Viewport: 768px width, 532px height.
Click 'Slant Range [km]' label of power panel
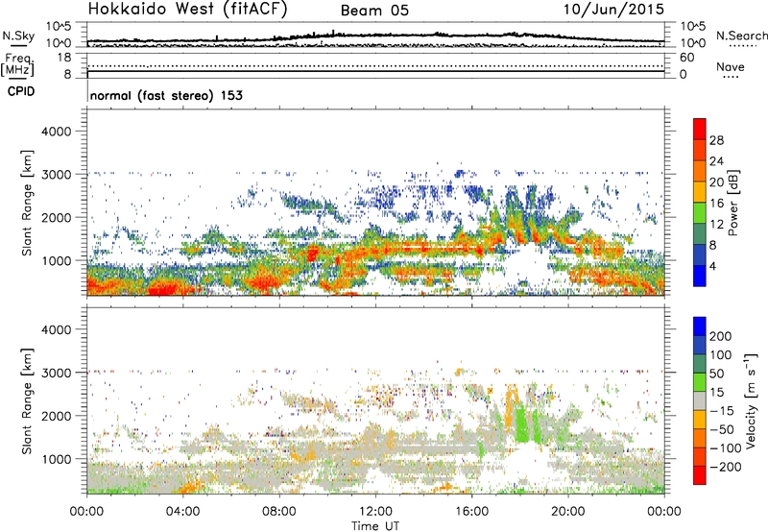[27, 203]
